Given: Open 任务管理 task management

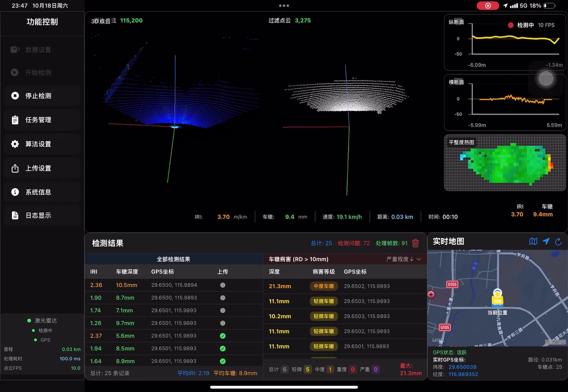Looking at the screenshot, I should click(x=42, y=120).
